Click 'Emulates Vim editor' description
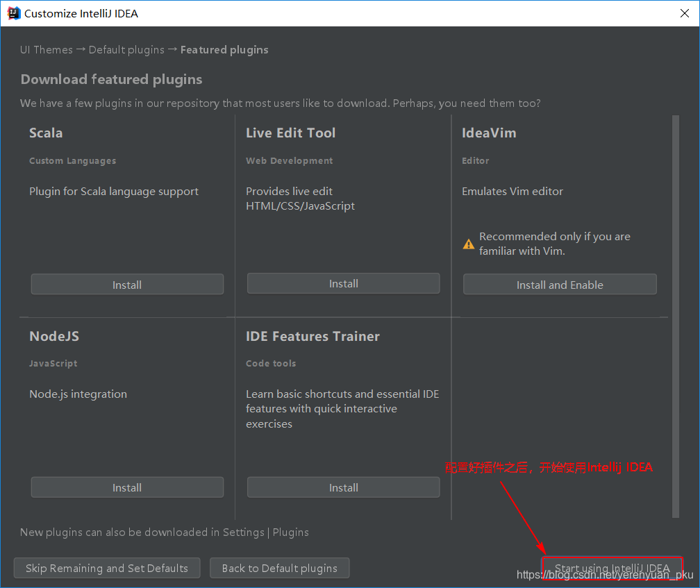 click(512, 192)
